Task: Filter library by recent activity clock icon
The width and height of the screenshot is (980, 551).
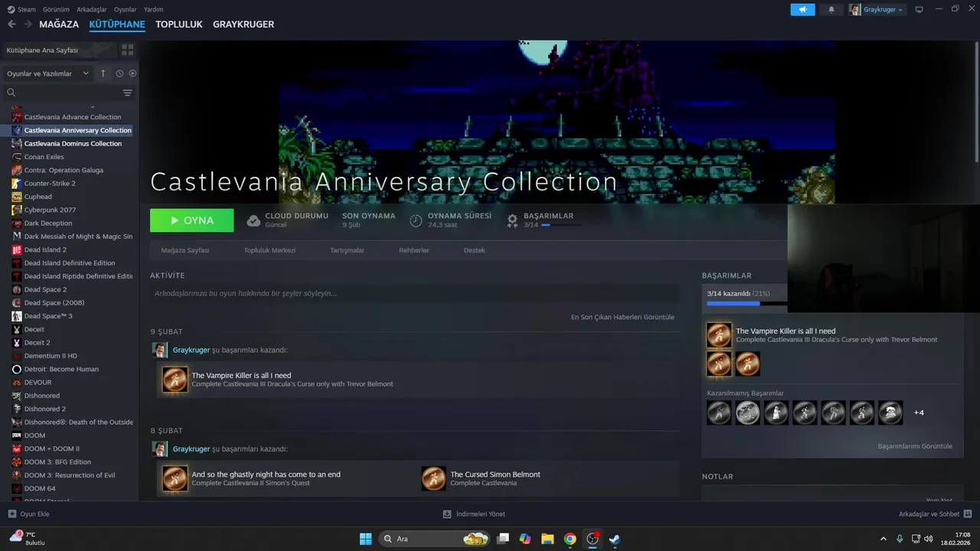Action: click(x=119, y=73)
